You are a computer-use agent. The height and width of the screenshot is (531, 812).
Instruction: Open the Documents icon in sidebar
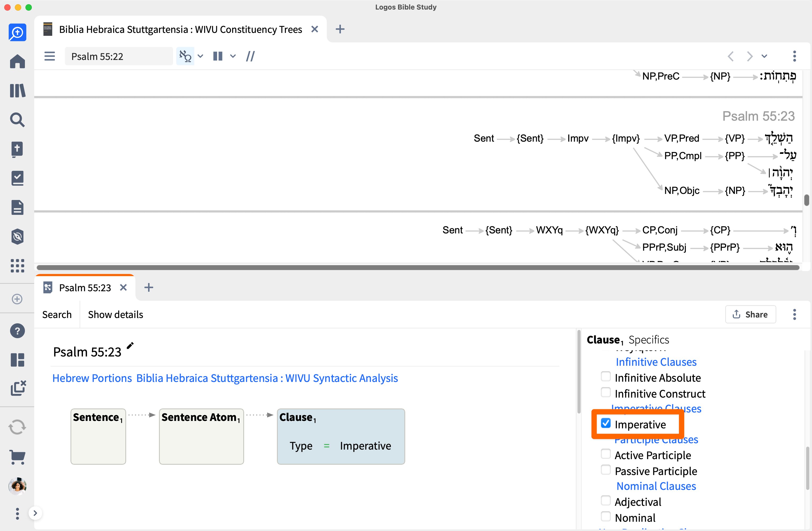pos(17,207)
